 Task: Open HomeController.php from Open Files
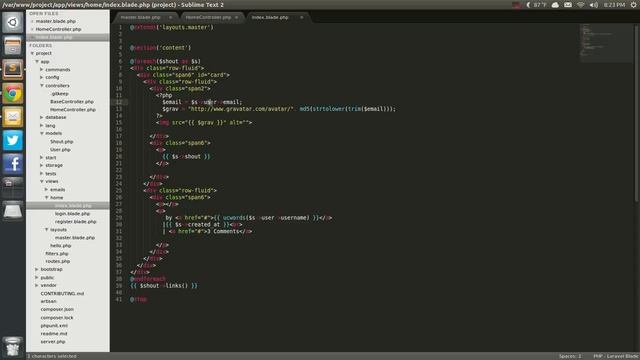coord(58,29)
